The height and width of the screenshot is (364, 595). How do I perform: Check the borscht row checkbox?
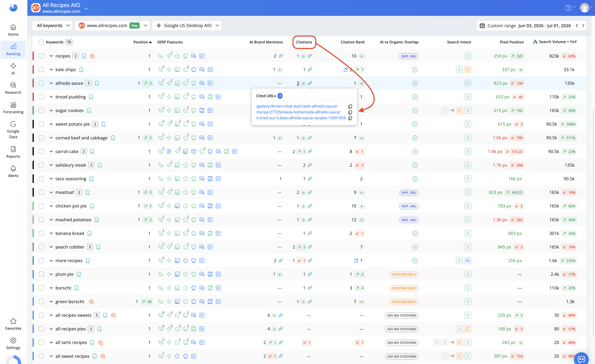click(41, 288)
